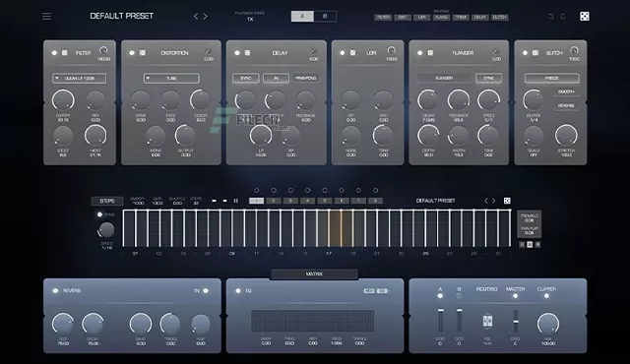Click the Delay Pingpong button

(x=306, y=79)
